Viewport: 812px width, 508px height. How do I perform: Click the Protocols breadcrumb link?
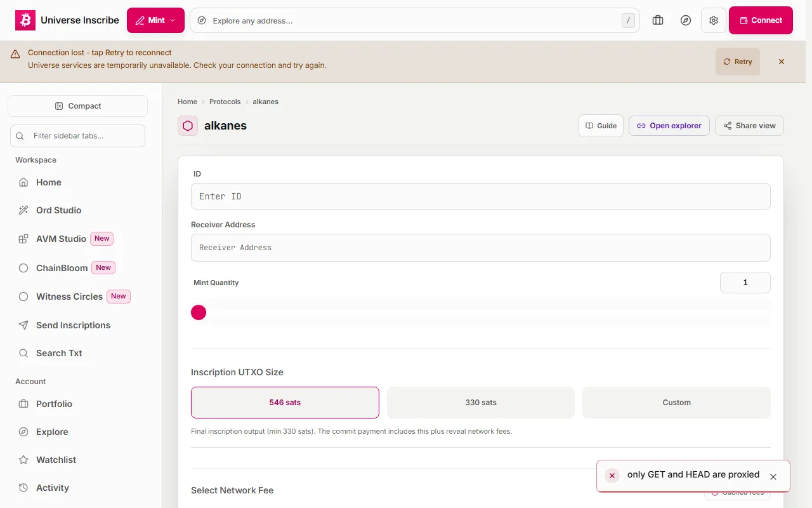pyautogui.click(x=225, y=102)
